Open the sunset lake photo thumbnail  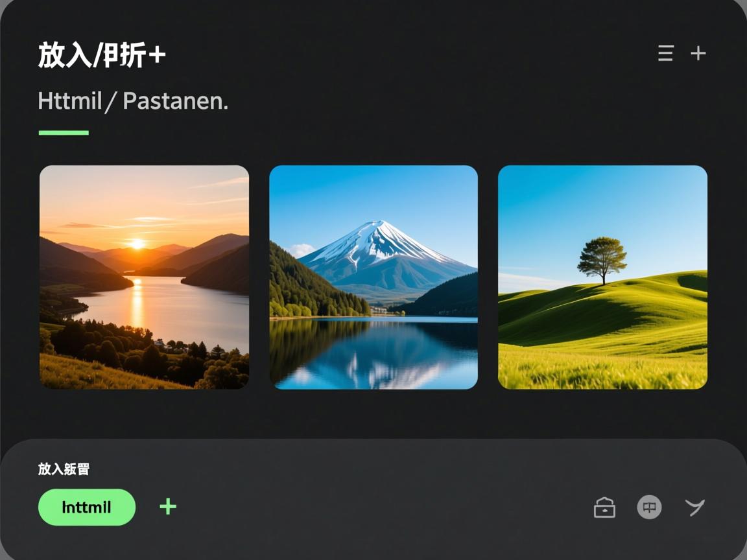tap(144, 277)
